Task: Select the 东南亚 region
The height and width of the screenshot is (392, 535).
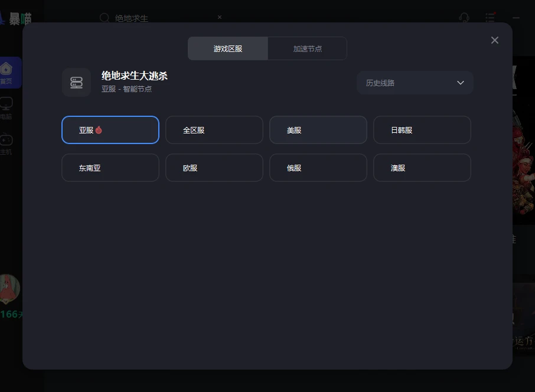Action: click(110, 168)
